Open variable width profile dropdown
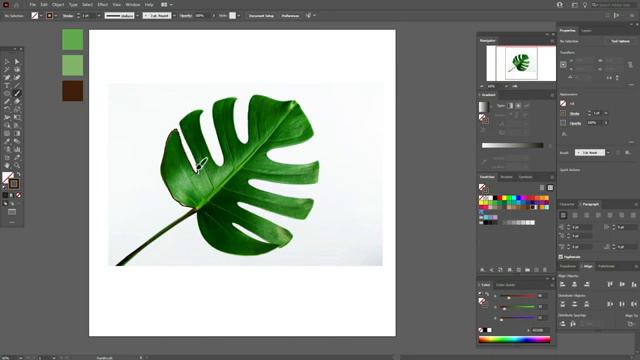The image size is (640, 360). tap(137, 16)
